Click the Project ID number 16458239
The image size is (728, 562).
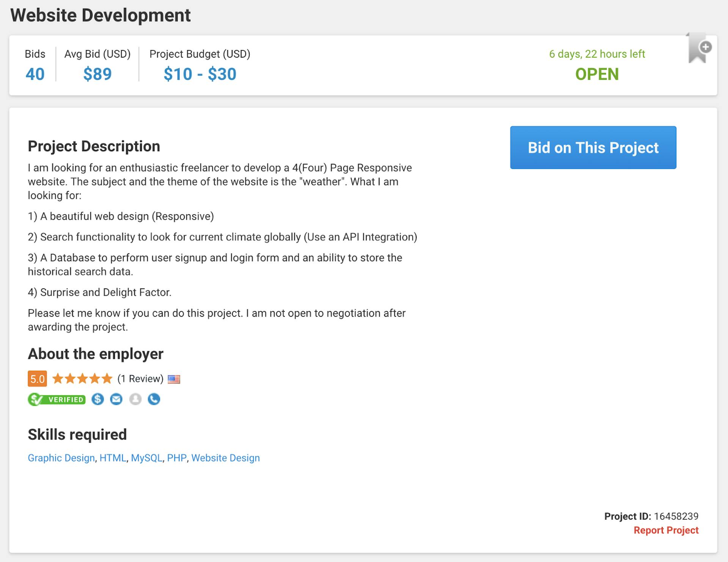point(676,516)
